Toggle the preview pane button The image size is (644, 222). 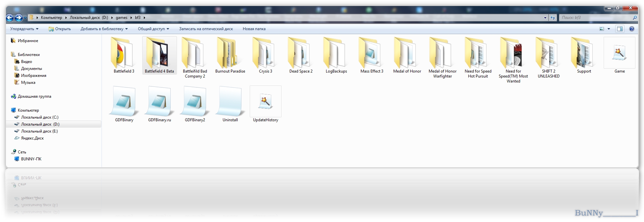620,29
